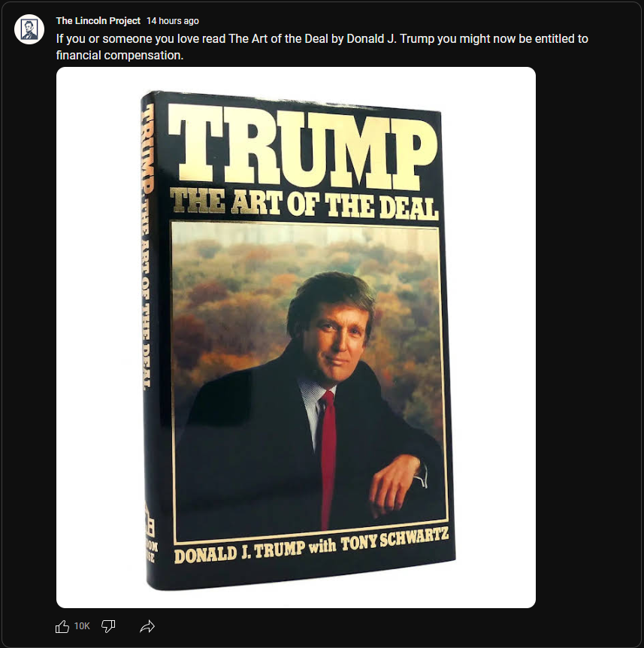Viewport: 644px width, 648px height.
Task: Click the post text about financial compensation
Action: [322, 47]
